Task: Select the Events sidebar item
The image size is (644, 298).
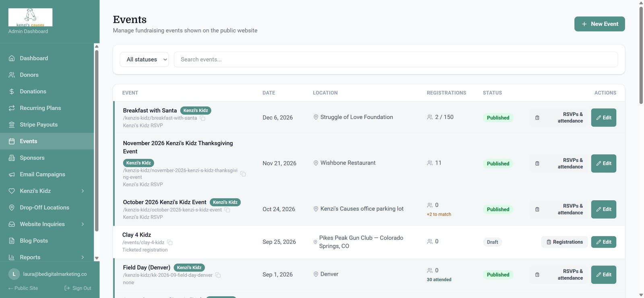Action: tap(47, 141)
